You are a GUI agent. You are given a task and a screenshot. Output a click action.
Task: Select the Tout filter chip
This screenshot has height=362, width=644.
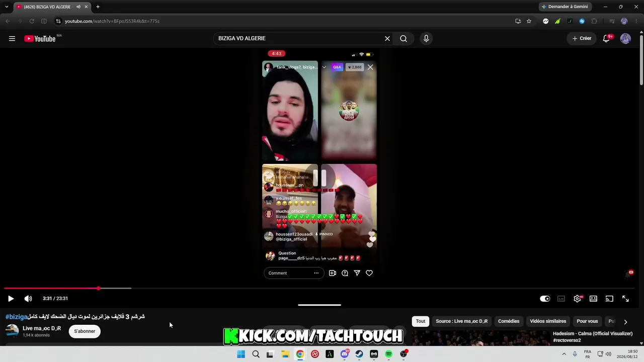click(x=421, y=321)
